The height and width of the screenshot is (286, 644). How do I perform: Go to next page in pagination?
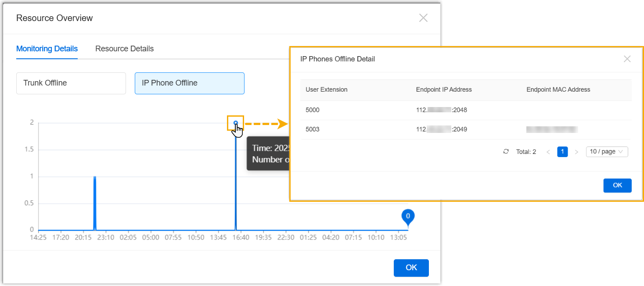click(576, 152)
